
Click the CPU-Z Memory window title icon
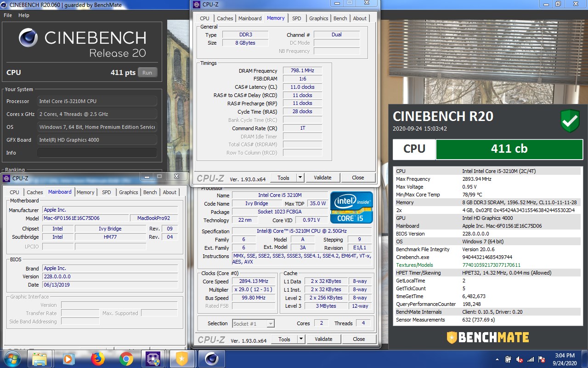click(x=196, y=5)
